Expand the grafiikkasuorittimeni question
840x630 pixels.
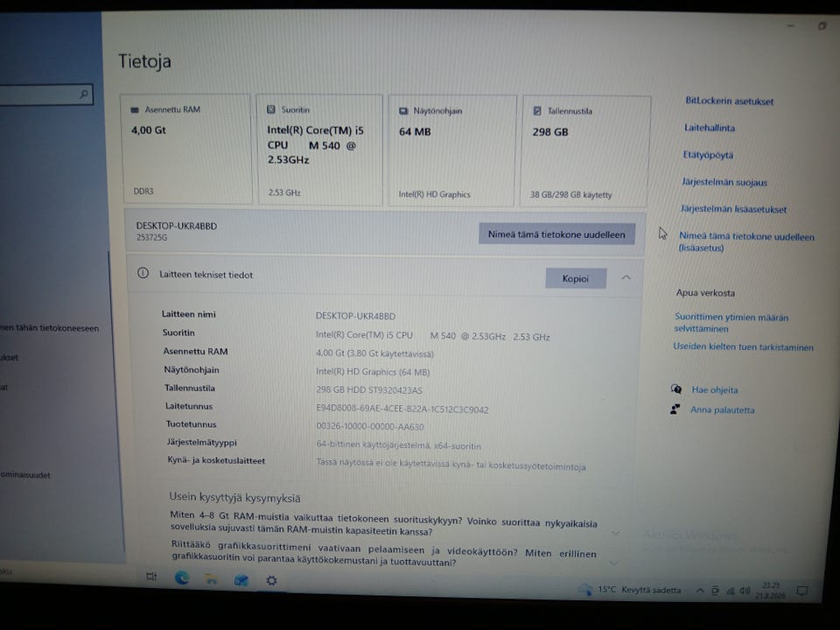click(614, 563)
